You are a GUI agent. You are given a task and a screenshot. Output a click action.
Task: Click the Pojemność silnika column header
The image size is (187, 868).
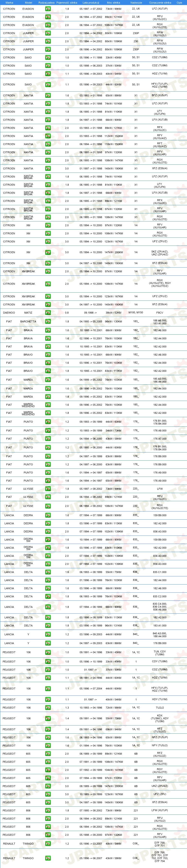tap(67, 2)
